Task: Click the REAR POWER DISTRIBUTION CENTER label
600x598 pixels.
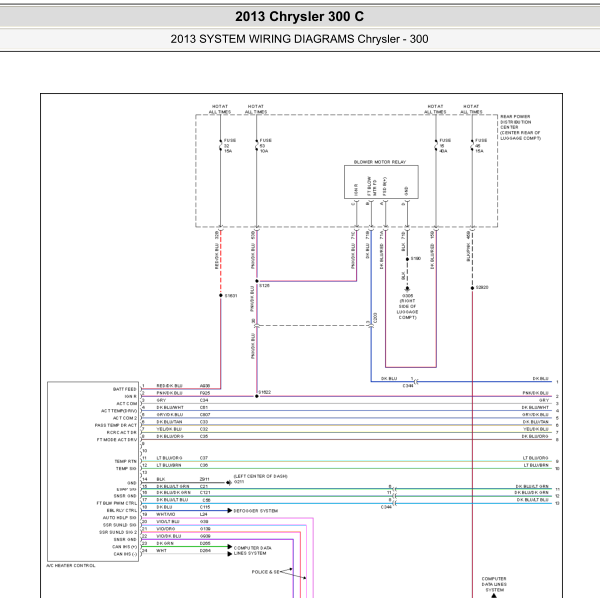Action: click(520, 127)
